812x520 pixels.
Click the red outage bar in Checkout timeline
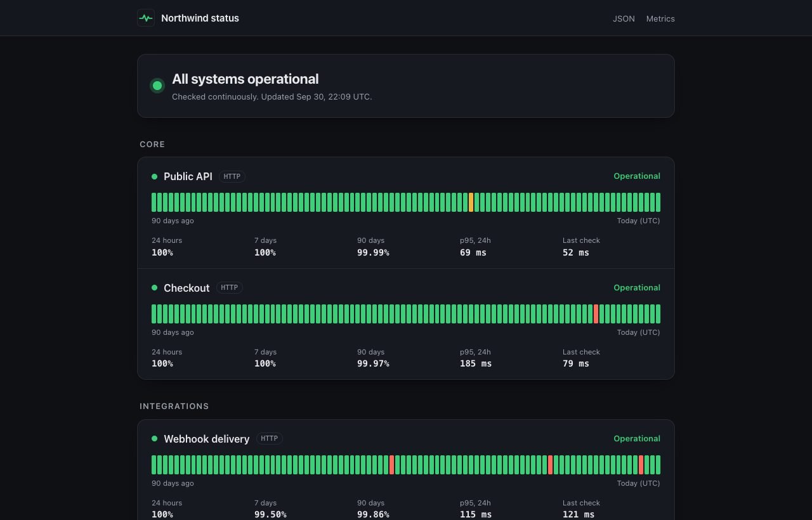[596, 314]
